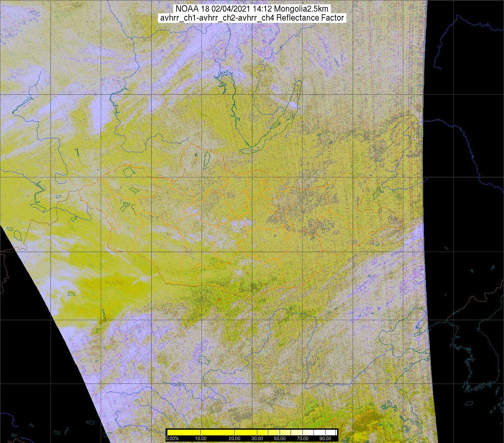The height and width of the screenshot is (443, 504).
Task: Click the "10.00" colorbar label
Action: pos(201,438)
